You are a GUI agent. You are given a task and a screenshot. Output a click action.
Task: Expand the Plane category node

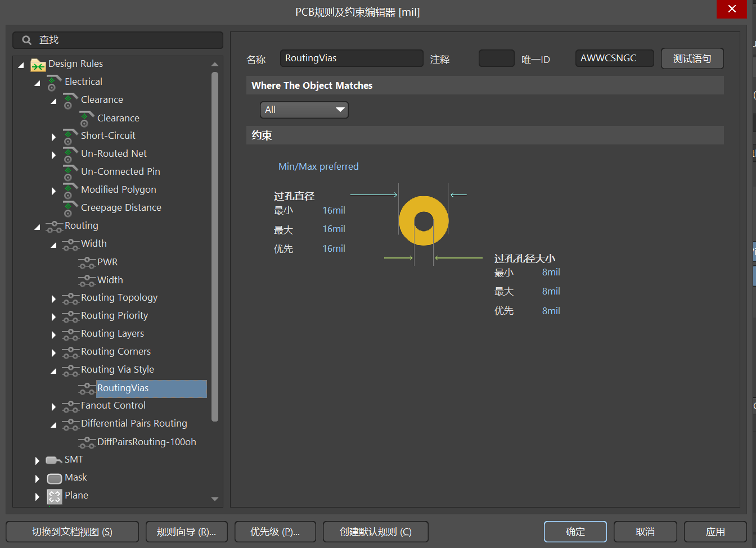point(37,496)
